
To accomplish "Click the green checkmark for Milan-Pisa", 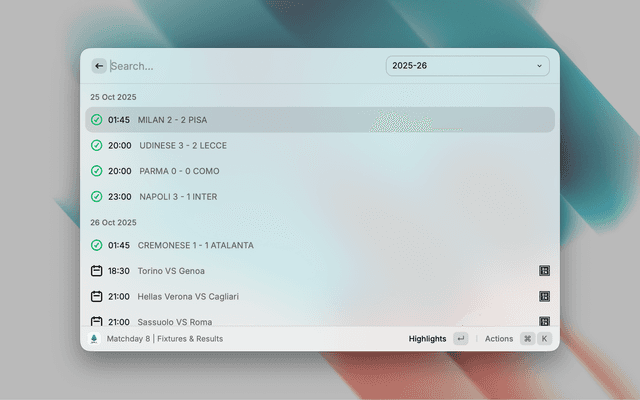I will (x=96, y=120).
